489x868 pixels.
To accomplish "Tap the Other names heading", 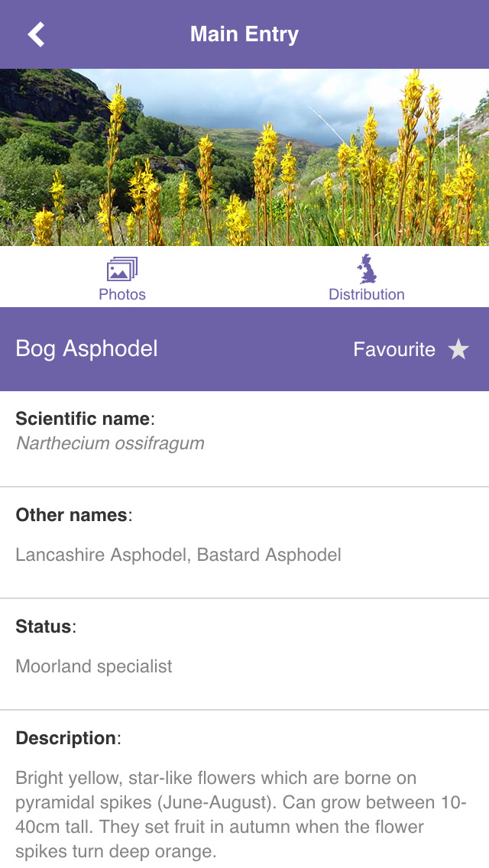I will point(73,515).
